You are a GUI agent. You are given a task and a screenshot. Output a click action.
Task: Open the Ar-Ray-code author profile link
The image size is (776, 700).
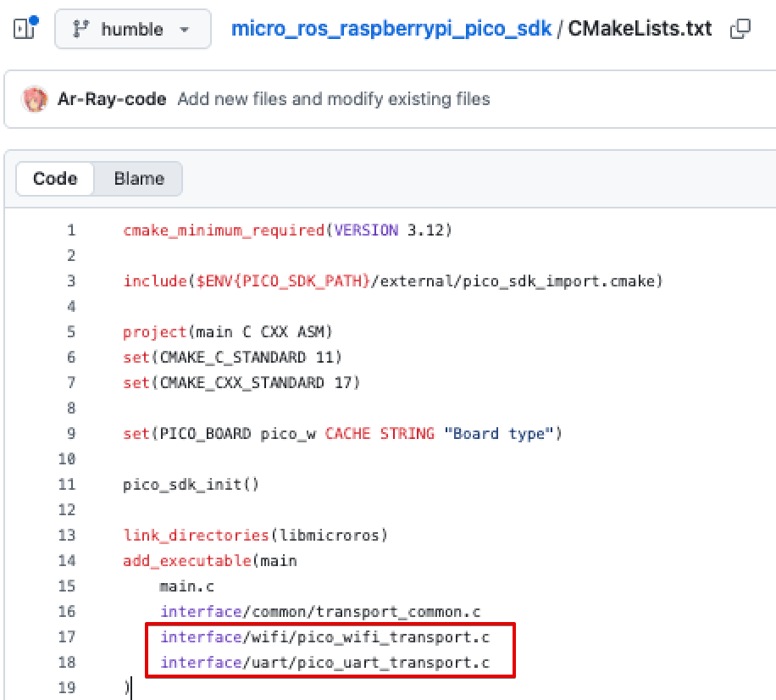coord(112,99)
